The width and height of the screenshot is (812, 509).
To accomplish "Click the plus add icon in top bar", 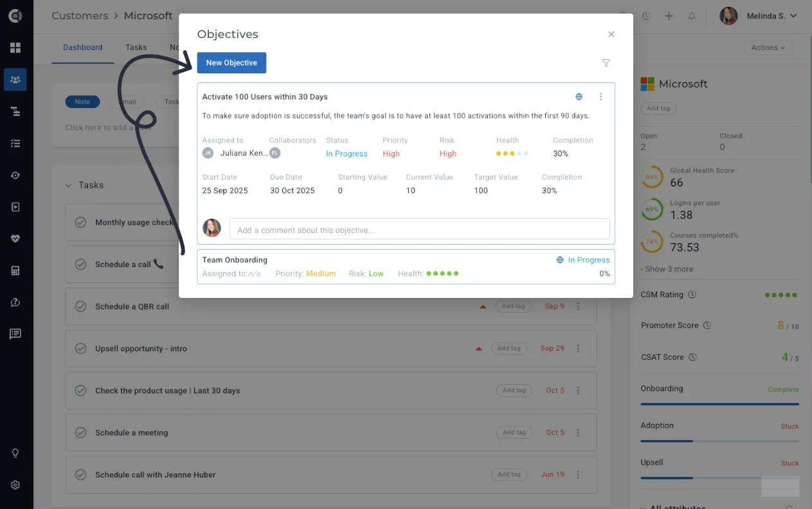I will [x=669, y=16].
